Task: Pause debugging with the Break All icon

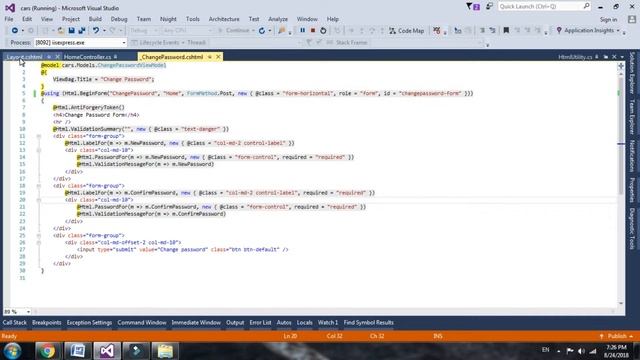Action: click(302, 31)
